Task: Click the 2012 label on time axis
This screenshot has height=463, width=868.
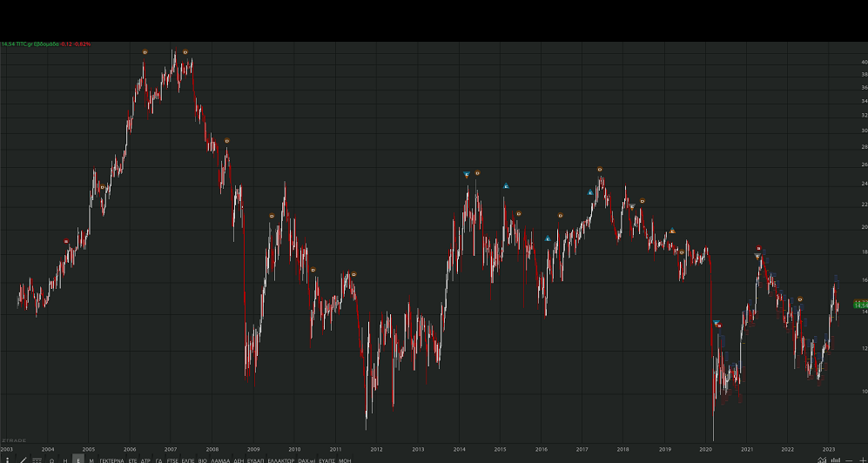Action: point(376,450)
